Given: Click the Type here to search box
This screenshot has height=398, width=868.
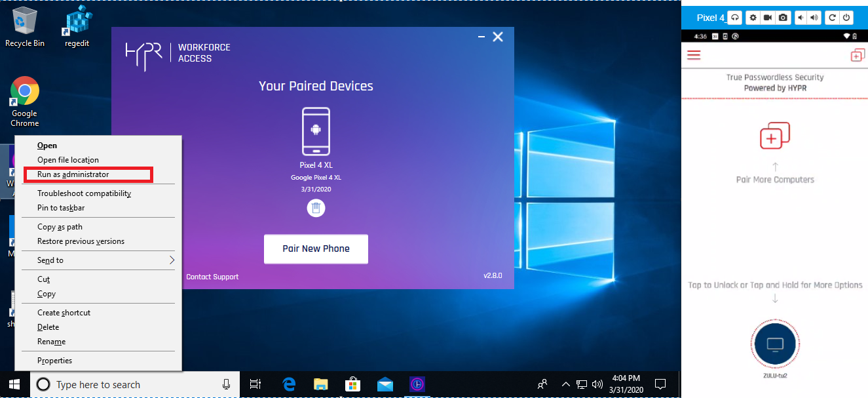Looking at the screenshot, I should coord(134,385).
